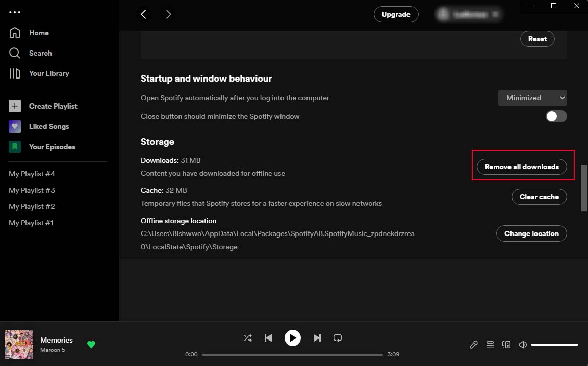The height and width of the screenshot is (366, 588).
Task: Click the song progress bar
Action: tap(292, 354)
